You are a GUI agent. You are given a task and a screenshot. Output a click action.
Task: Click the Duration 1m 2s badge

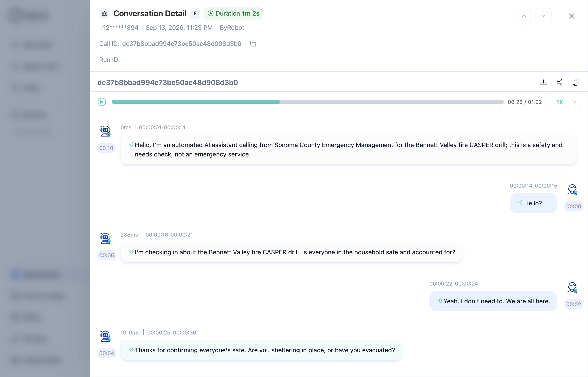coord(233,13)
